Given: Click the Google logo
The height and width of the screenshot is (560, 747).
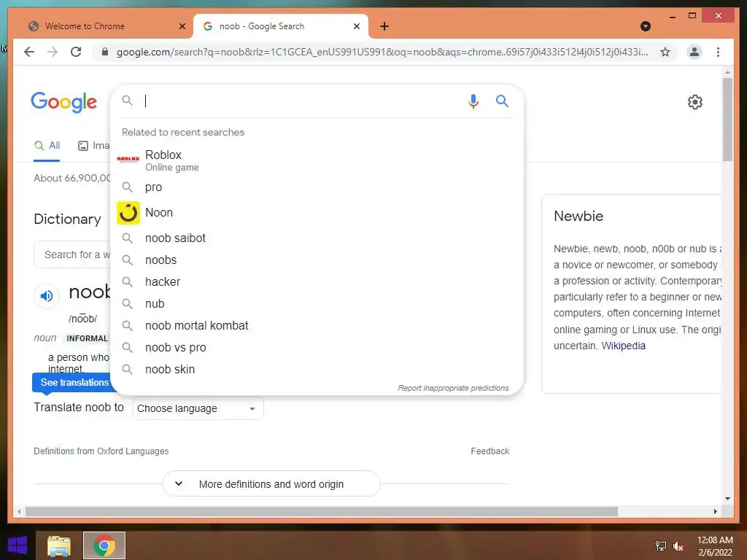Looking at the screenshot, I should point(64,101).
